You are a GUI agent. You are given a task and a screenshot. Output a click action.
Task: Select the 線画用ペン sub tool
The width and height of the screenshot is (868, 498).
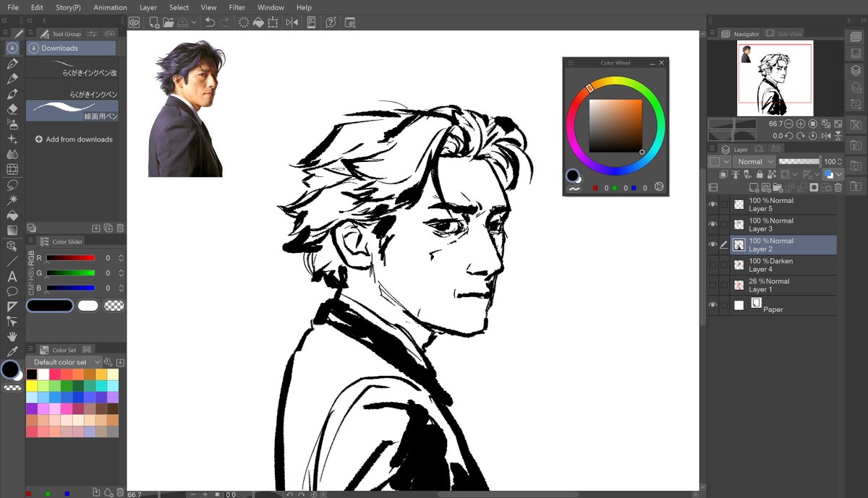[x=72, y=111]
